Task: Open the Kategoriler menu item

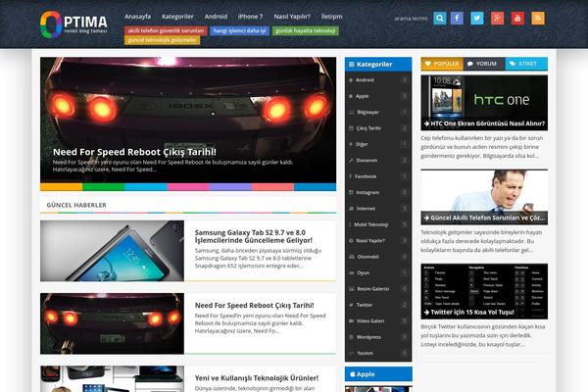Action: 177,17
